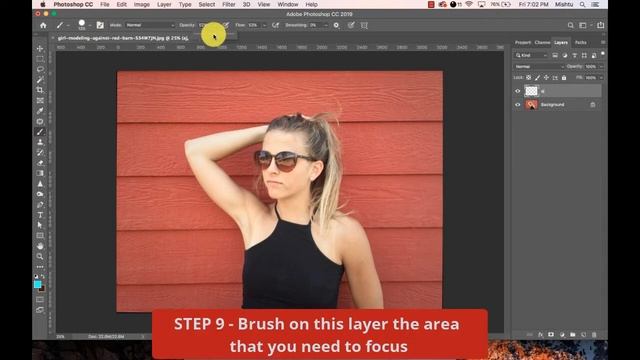Select the Crop tool
The height and width of the screenshot is (360, 640).
(40, 90)
